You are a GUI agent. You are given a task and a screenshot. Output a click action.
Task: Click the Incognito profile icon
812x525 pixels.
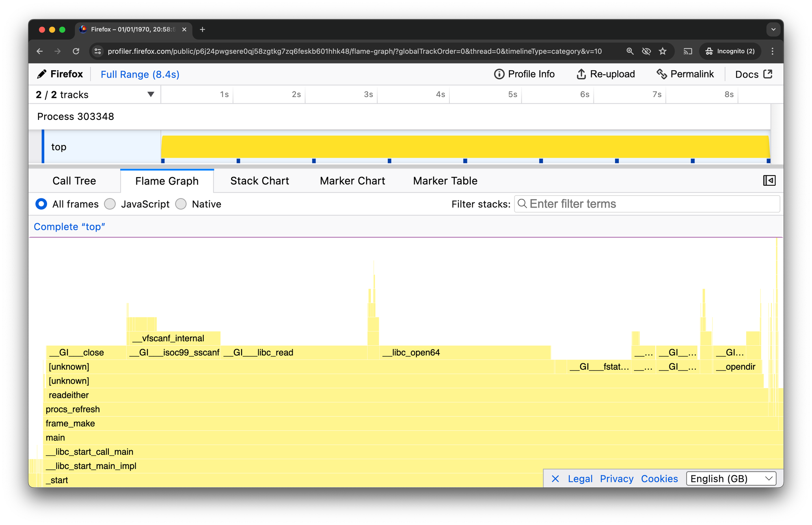click(710, 51)
